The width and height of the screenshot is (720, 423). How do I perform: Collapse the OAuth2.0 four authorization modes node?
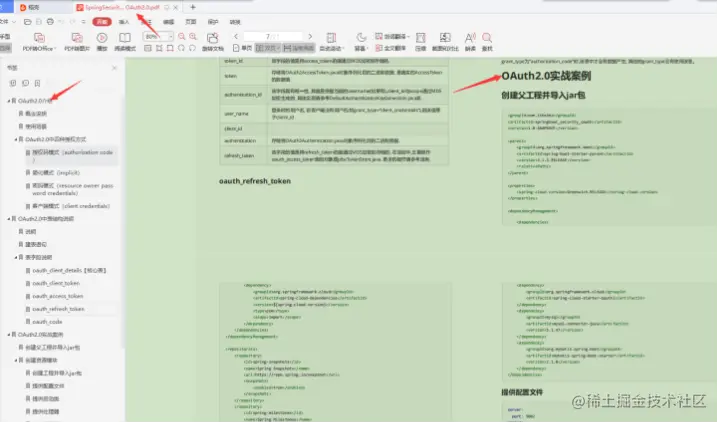16,139
